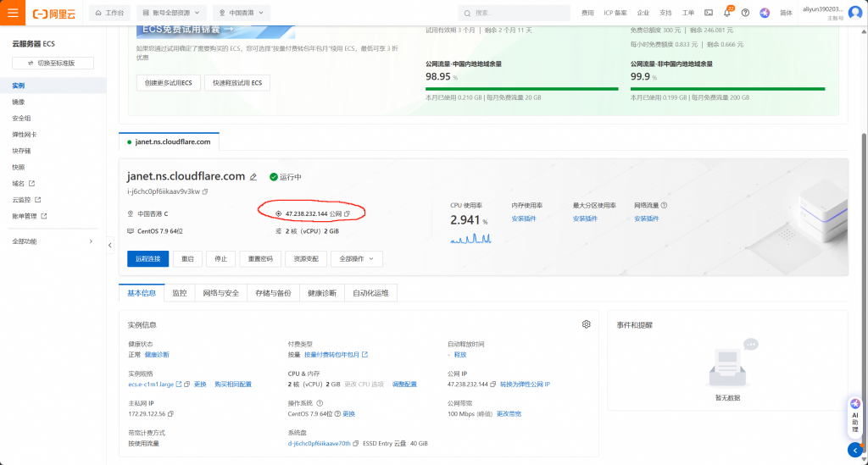Click the CPU usage sparkline chart
Image resolution: width=868 pixels, height=465 pixels.
click(x=471, y=238)
